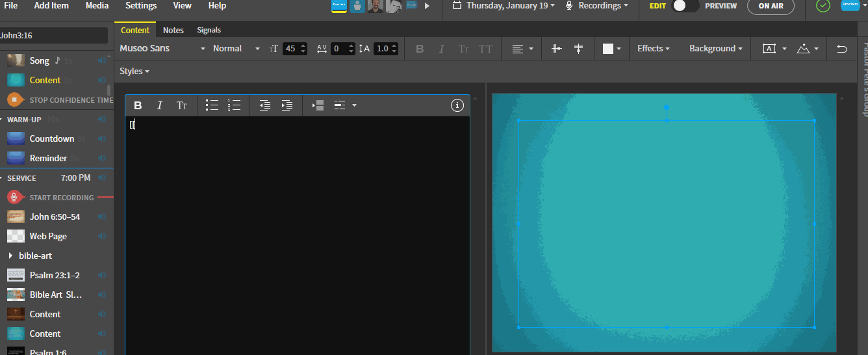This screenshot has height=355, width=868.
Task: Align text box vertically to center
Action: click(x=556, y=49)
